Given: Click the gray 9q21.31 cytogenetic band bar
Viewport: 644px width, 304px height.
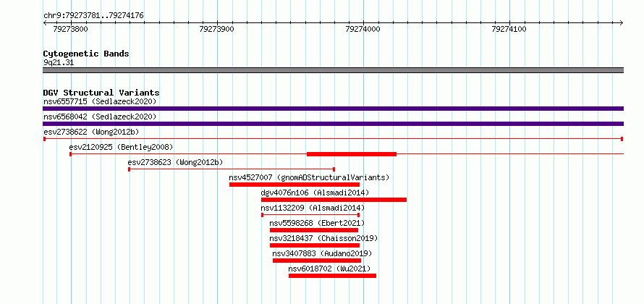Looking at the screenshot, I should [333, 69].
